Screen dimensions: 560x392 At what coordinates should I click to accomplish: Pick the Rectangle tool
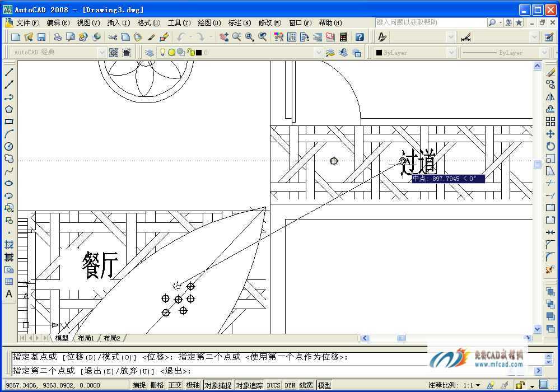click(9, 122)
